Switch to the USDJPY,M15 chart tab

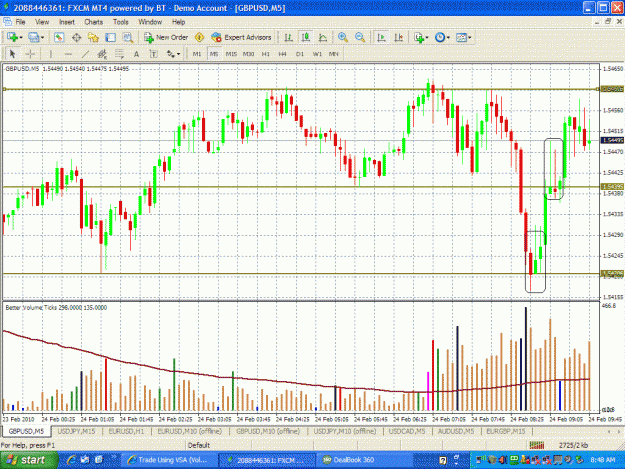pyautogui.click(x=76, y=431)
